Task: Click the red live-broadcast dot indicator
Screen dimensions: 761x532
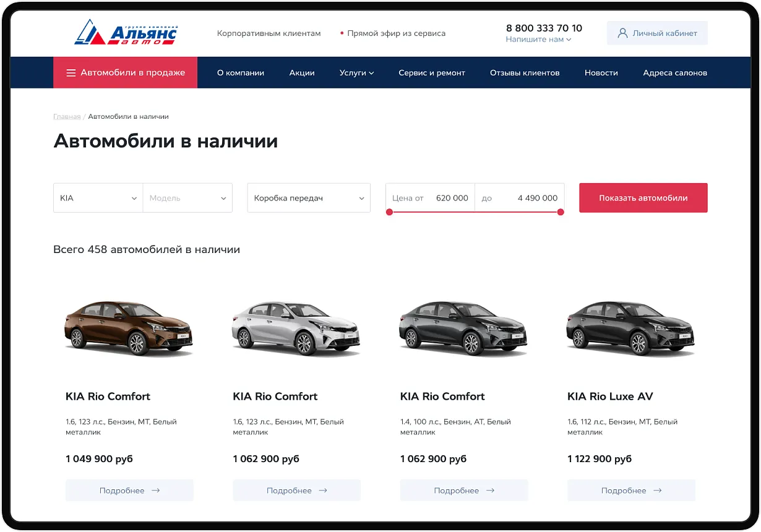Action: pyautogui.click(x=342, y=33)
